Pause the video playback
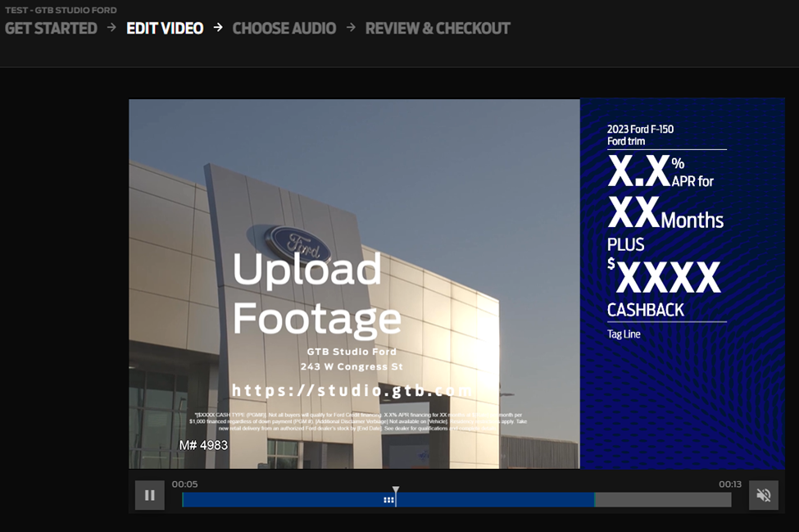This screenshot has height=532, width=799. pos(149,495)
